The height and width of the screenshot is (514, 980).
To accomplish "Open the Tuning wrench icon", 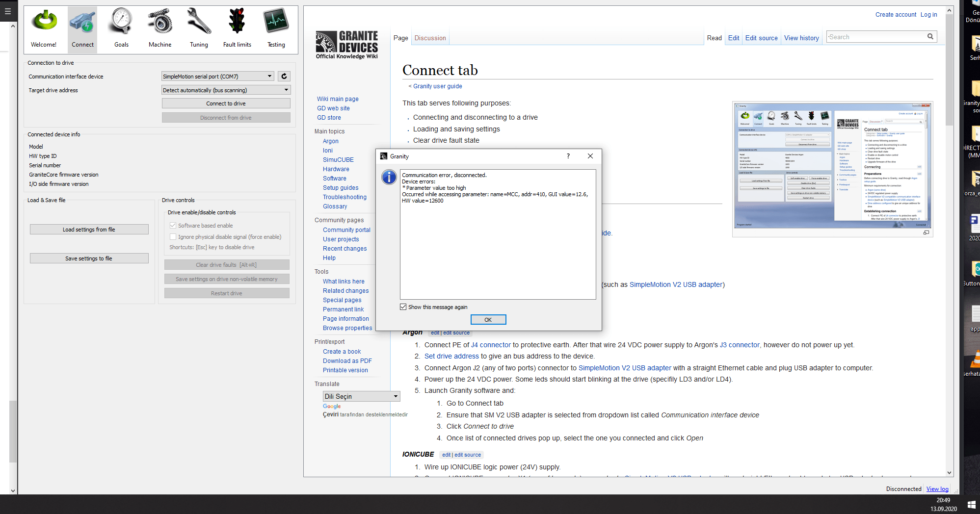I will click(199, 28).
